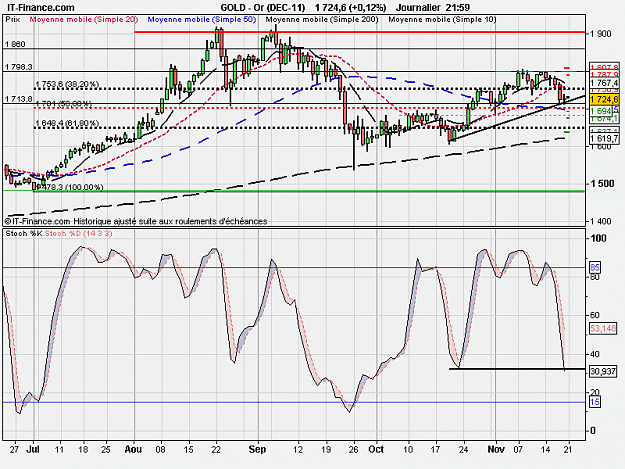Click the 1 648,4 (61,80%) Fibonacci label
Viewport: 625px width, 469px height.
point(67,124)
